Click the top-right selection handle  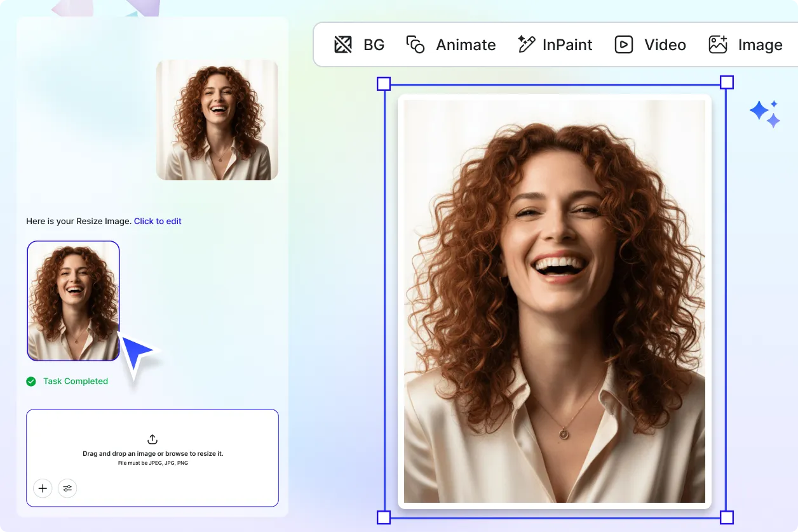click(727, 83)
